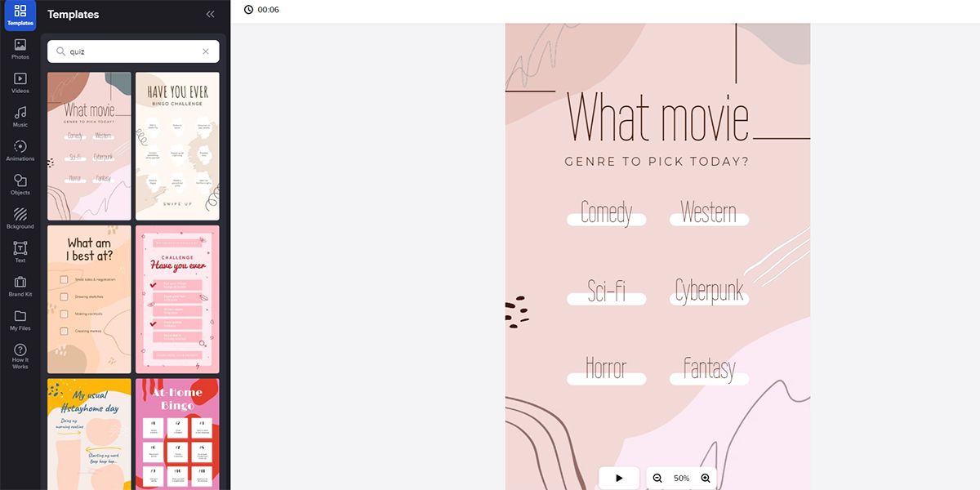Play the design preview

(x=619, y=478)
